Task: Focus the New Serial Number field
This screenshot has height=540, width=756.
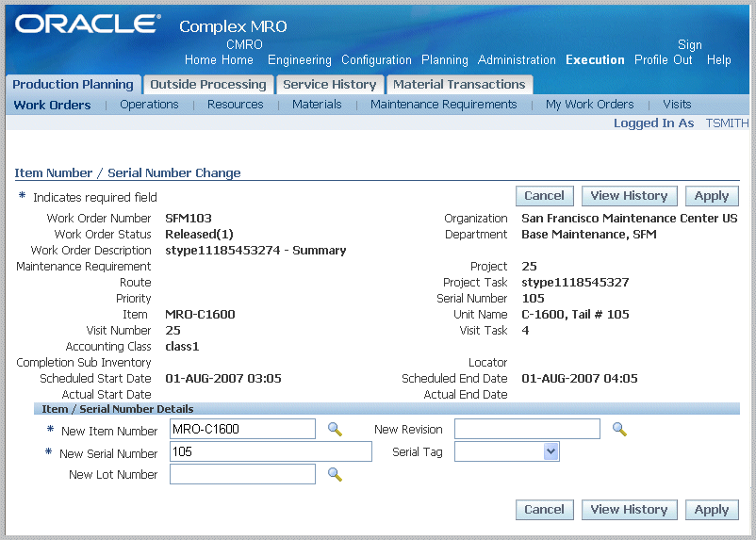Action: (271, 451)
